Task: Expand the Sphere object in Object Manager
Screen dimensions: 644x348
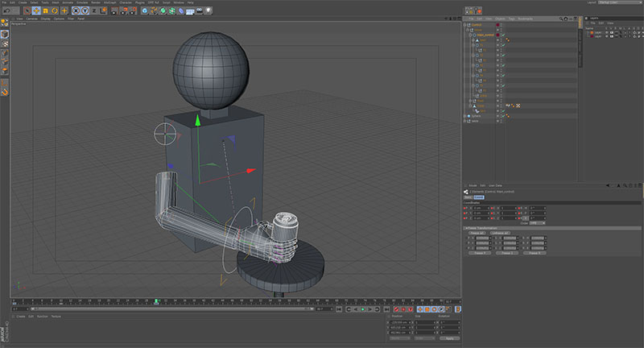Action: coord(465,116)
